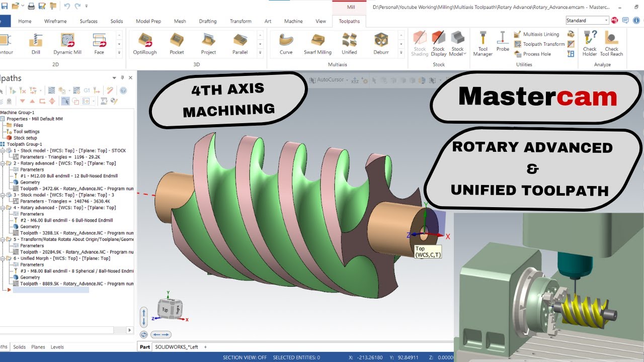Undo the last action
This screenshot has height=362, width=644.
[x=67, y=7]
